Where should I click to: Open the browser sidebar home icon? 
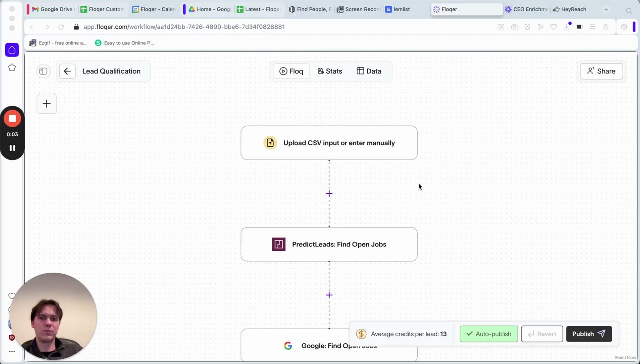pyautogui.click(x=12, y=50)
